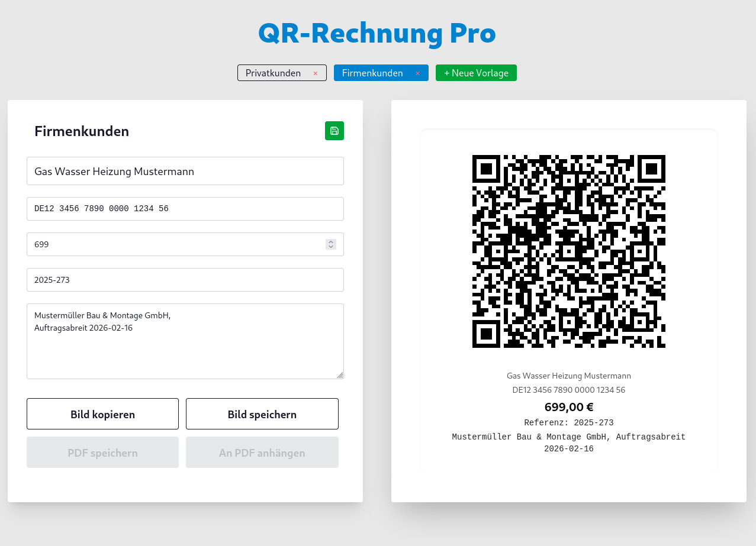The width and height of the screenshot is (756, 546).
Task: Close the Privatkunden template tab
Action: 316,73
